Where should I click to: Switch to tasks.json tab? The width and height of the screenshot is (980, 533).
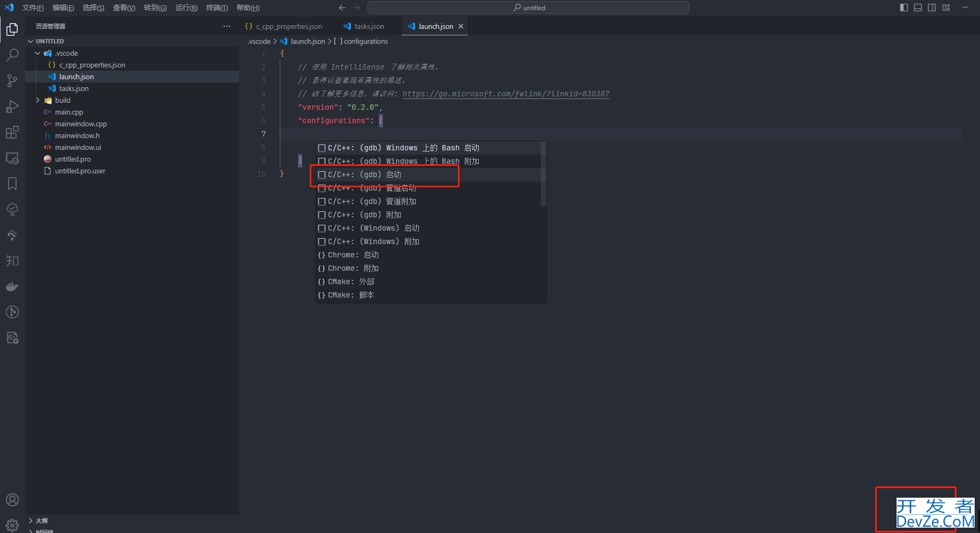[x=369, y=26]
